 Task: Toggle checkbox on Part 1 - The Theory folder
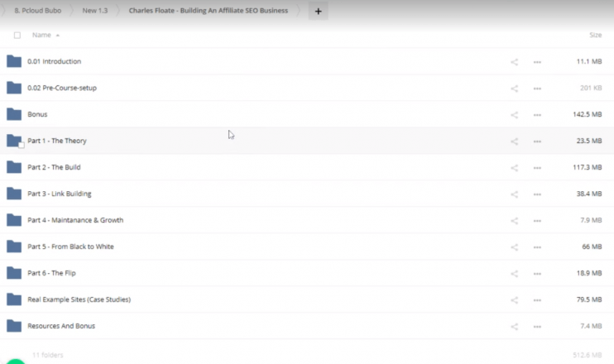pos(22,145)
